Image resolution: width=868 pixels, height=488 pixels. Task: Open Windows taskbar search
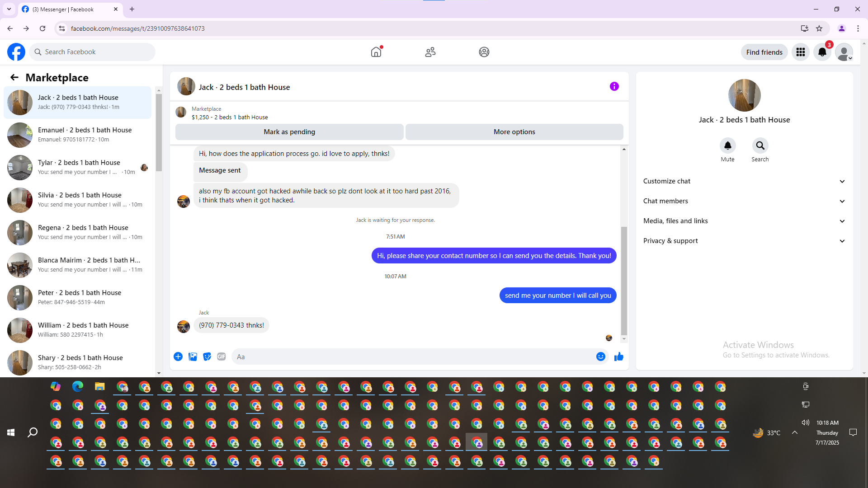[x=33, y=432]
